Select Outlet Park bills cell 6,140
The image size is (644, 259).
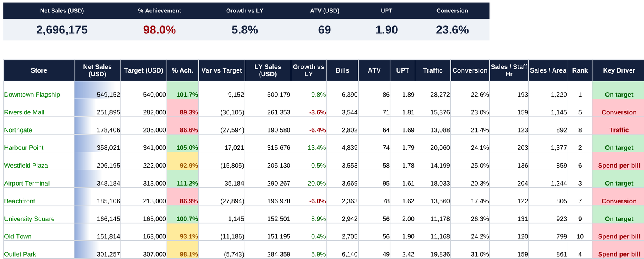343,250
